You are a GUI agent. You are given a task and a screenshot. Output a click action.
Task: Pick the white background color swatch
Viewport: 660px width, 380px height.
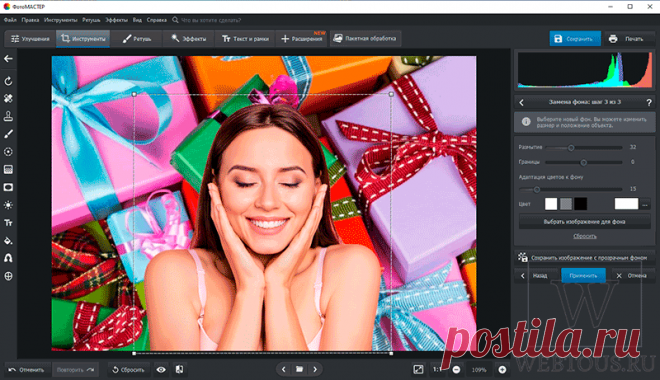[x=551, y=204]
